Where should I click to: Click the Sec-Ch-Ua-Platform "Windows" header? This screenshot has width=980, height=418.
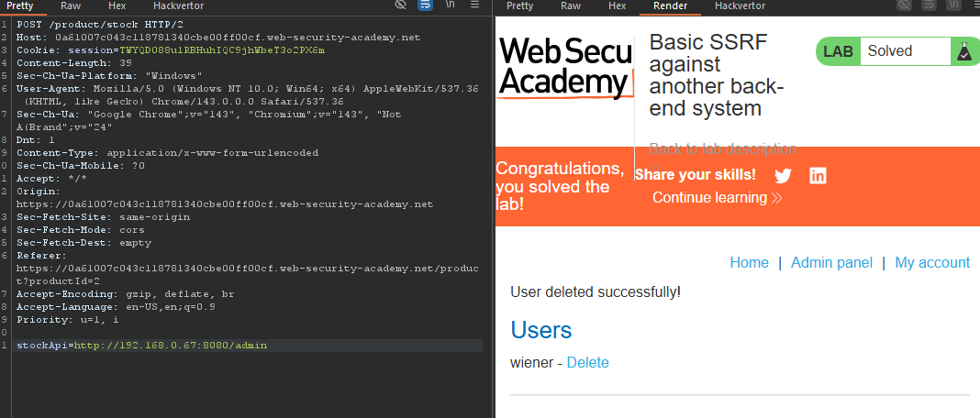coord(109,75)
